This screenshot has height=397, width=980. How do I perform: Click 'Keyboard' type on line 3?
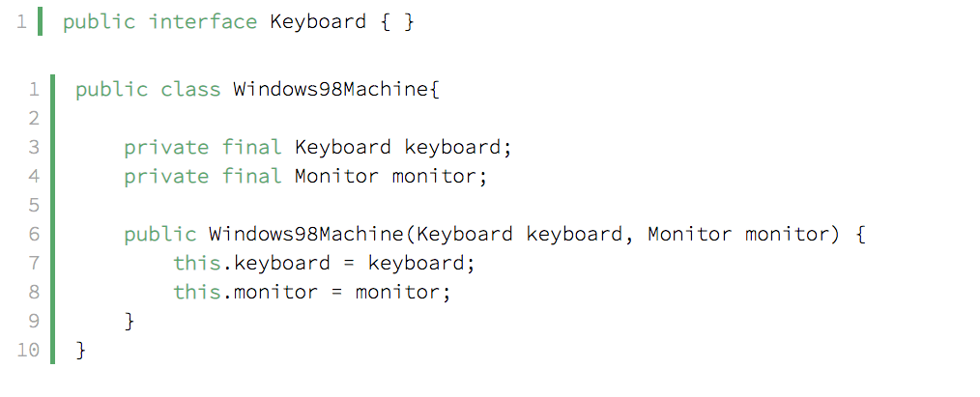(342, 148)
